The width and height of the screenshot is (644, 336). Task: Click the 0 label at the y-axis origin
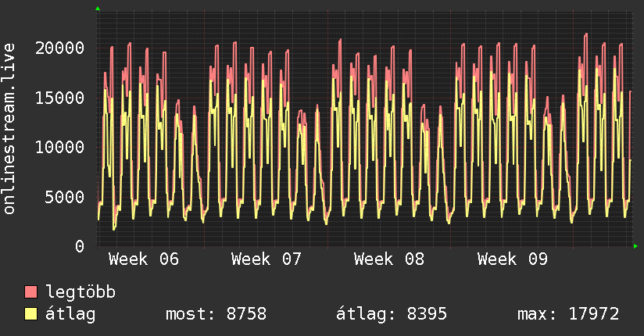pyautogui.click(x=80, y=246)
